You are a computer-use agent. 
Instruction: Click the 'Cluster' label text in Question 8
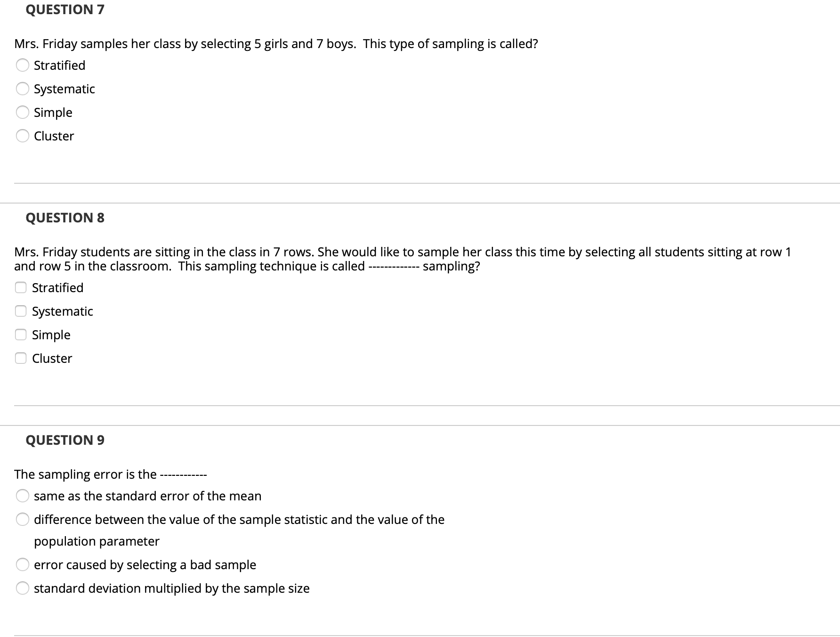coord(52,358)
